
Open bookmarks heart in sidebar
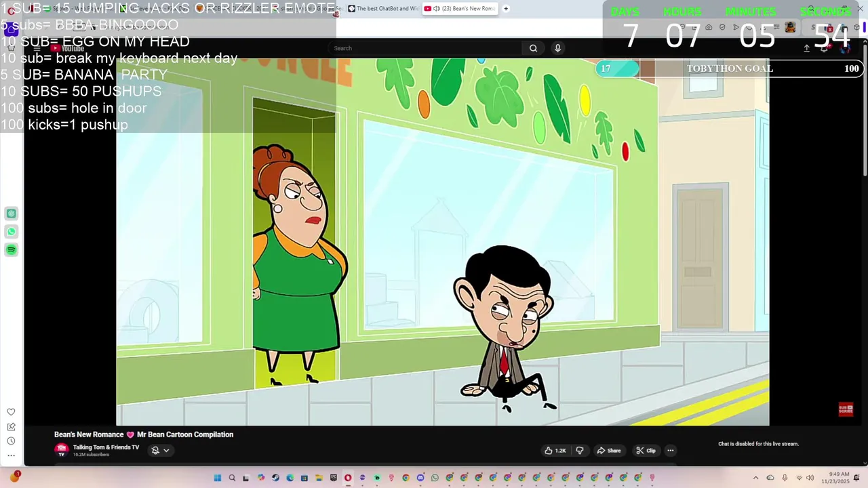click(x=11, y=412)
